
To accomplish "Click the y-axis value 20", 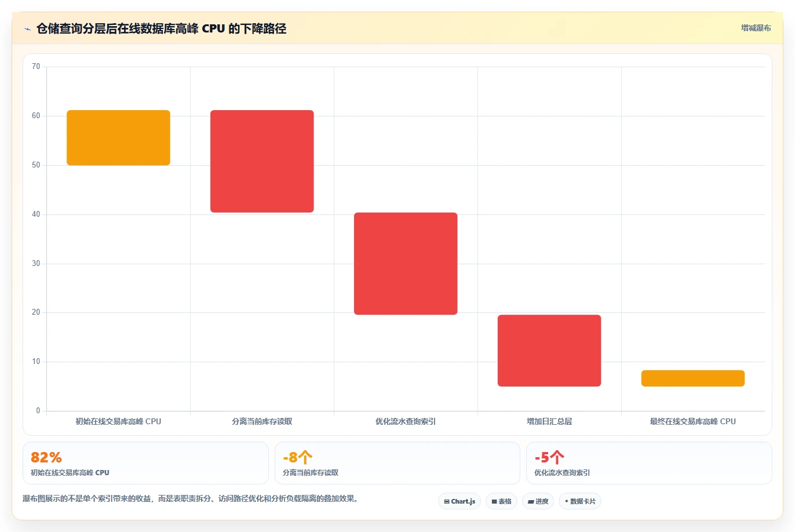I will pos(36,312).
